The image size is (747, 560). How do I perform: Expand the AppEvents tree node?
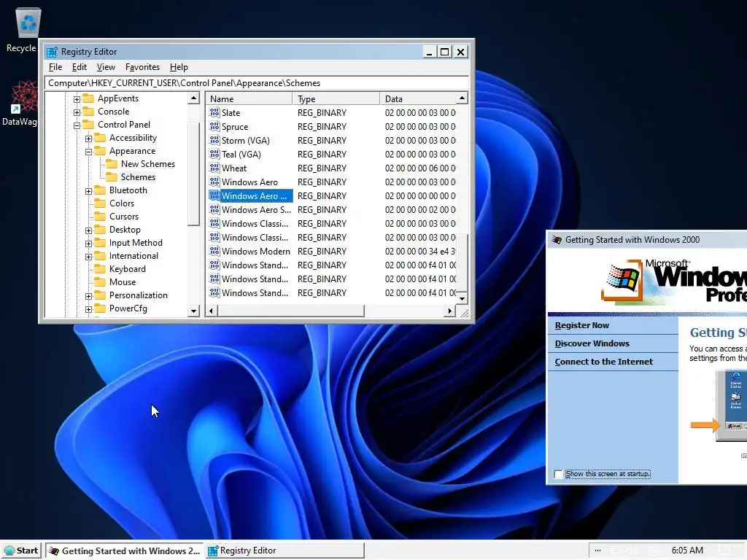point(77,99)
